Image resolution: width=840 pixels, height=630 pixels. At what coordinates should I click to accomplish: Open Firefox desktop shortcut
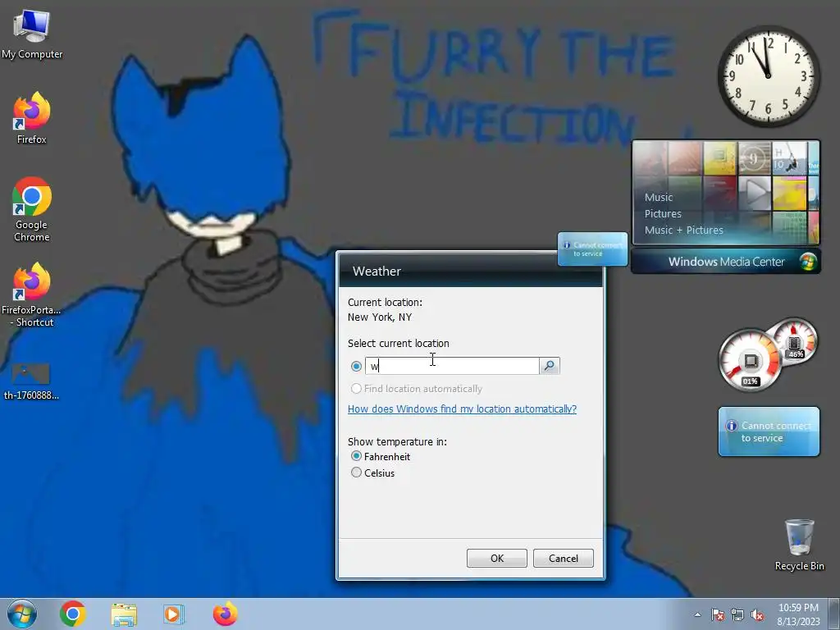tap(32, 118)
